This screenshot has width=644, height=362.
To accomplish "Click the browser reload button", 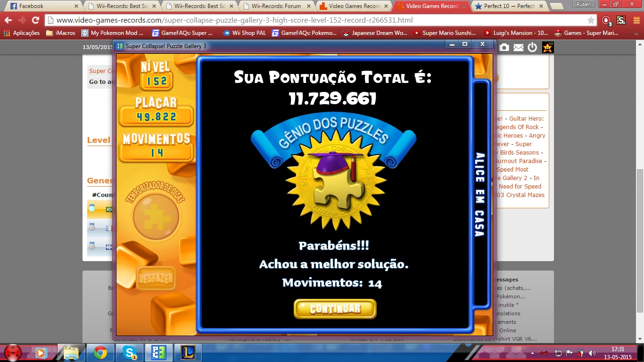I will pos(35,20).
